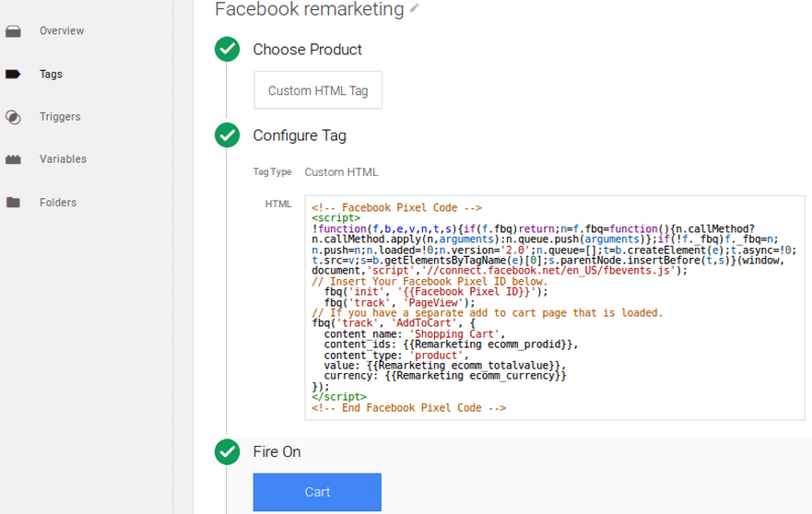Image resolution: width=812 pixels, height=514 pixels.
Task: Click the fbq 'track' 'AddToCart' line
Action: (394, 323)
